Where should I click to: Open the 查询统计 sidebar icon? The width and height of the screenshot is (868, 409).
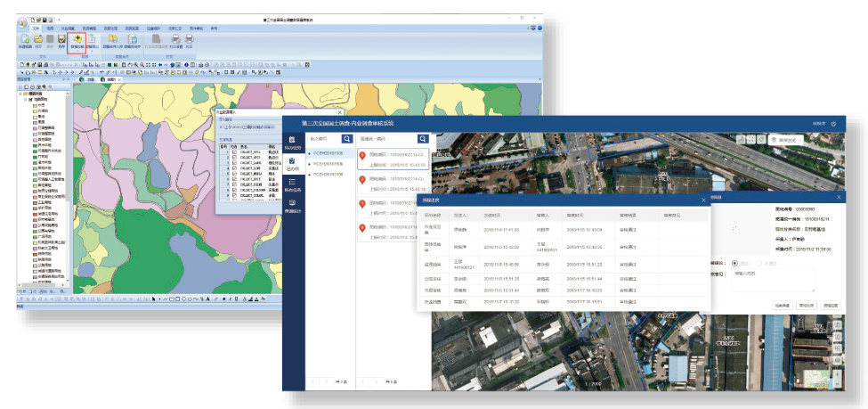292,206
